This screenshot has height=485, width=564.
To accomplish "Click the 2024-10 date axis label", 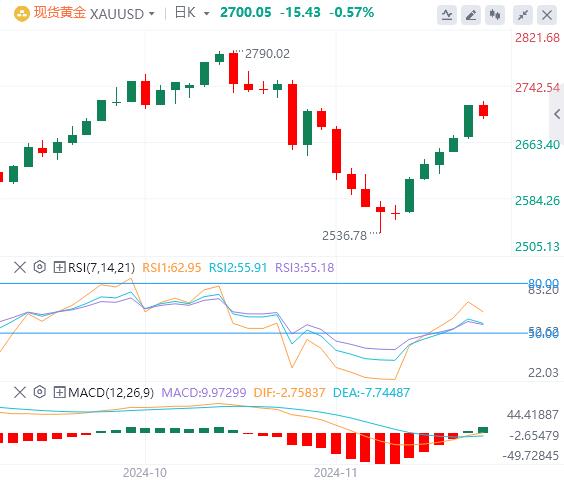I will click(x=145, y=473).
